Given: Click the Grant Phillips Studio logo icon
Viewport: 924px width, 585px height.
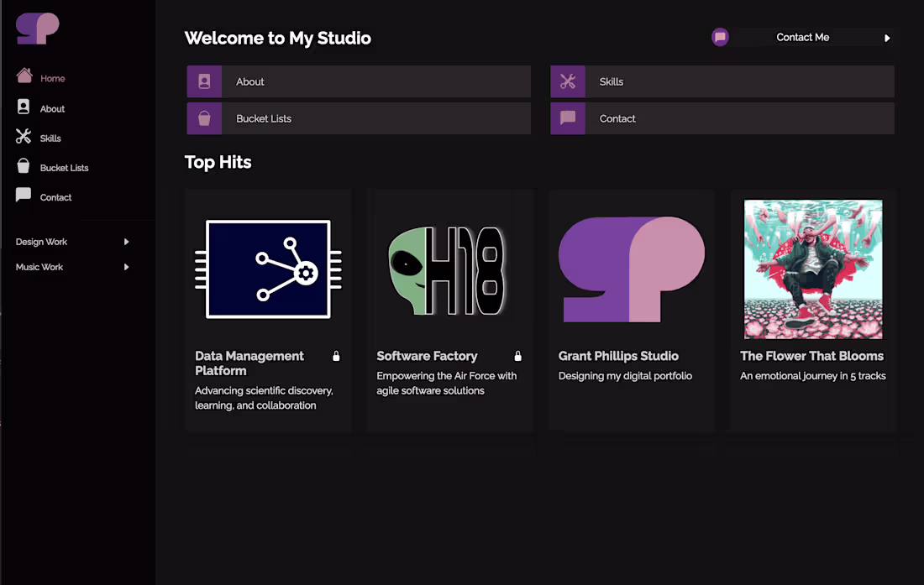Looking at the screenshot, I should tap(37, 28).
